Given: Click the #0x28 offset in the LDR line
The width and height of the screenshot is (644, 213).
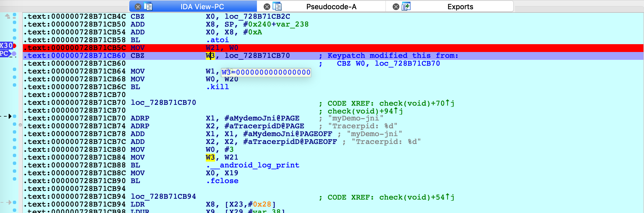Looking at the screenshot, I should pyautogui.click(x=259, y=204).
